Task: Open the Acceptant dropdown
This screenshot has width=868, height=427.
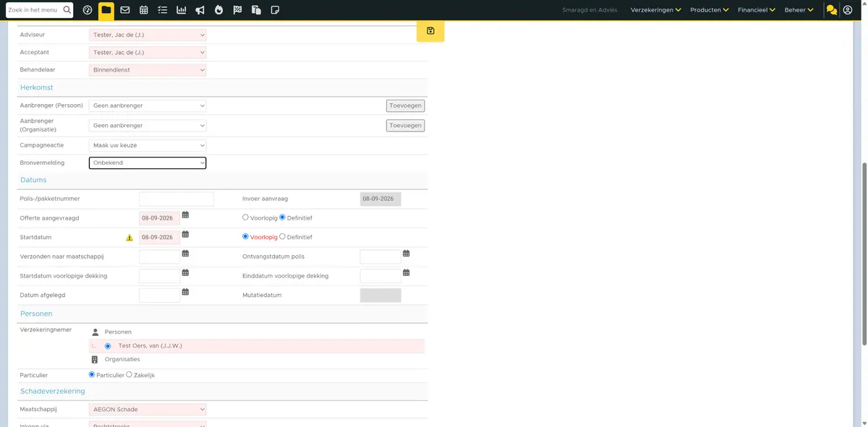Action: point(148,53)
